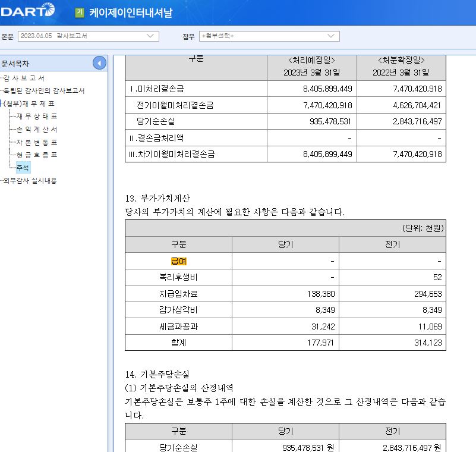Click the company name 케이제이인터내셔날

(x=131, y=12)
